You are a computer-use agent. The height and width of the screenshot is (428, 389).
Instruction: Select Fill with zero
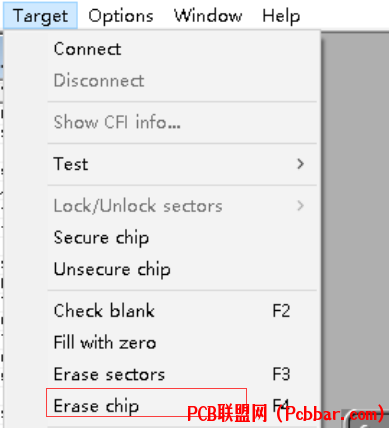point(182,343)
